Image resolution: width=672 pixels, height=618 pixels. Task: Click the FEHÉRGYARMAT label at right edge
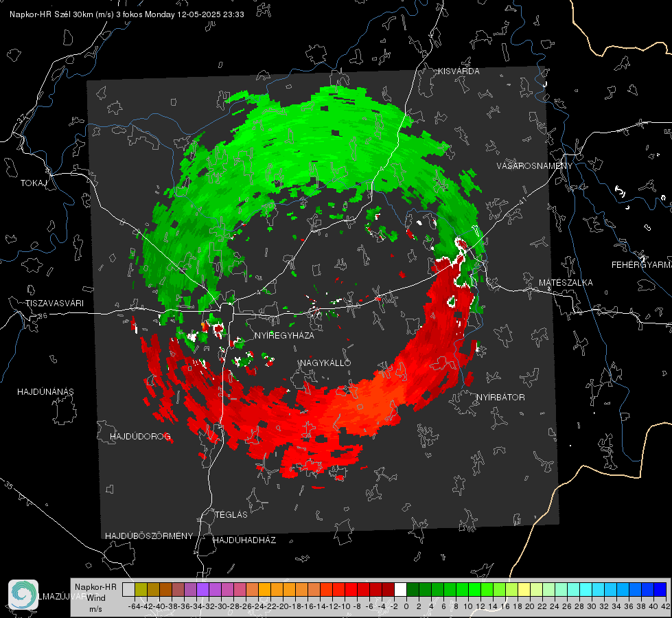pos(642,265)
